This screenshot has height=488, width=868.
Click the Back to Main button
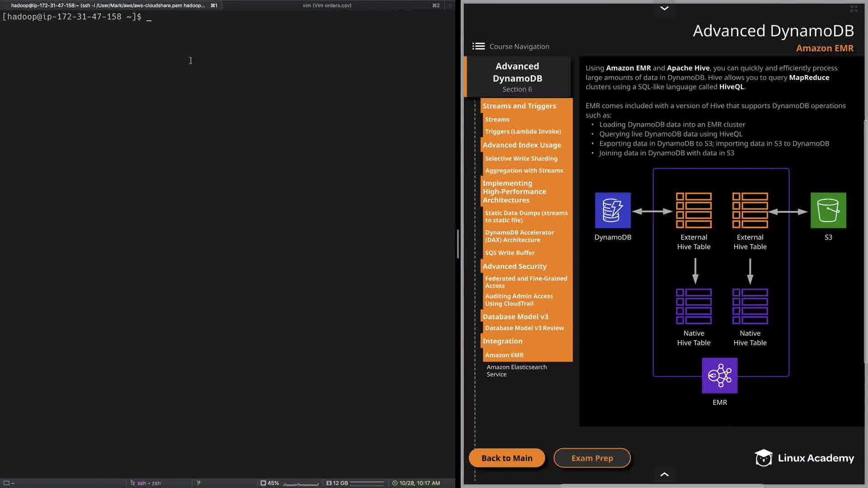coord(506,458)
